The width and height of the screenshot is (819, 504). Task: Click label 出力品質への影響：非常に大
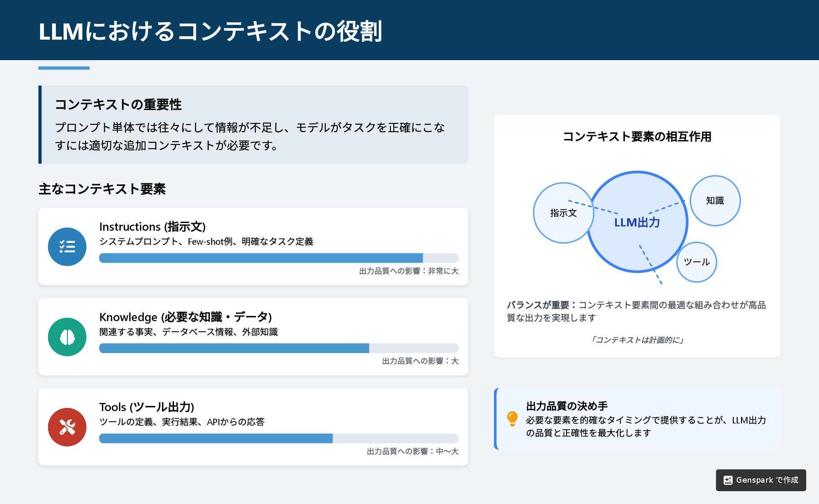coord(409,271)
